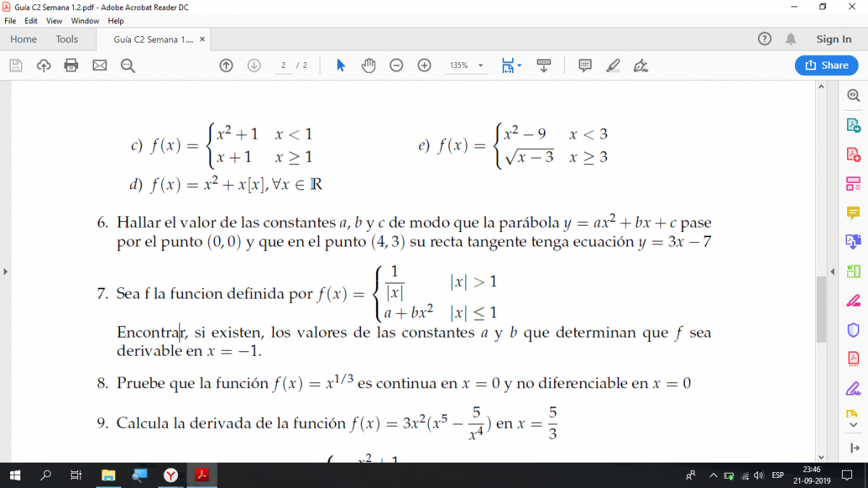Switch to the Tools tab
This screenshot has width=868, height=488.
pos(67,39)
